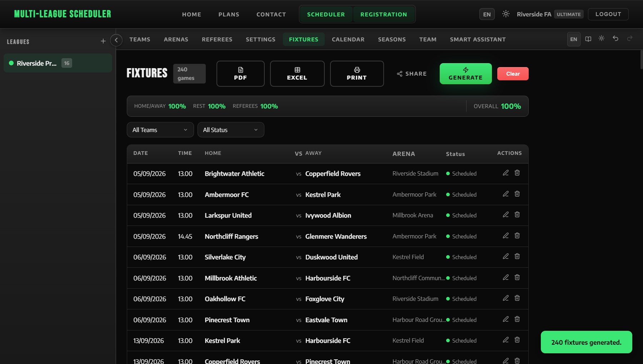Open the All Teams filter dropdown
Viewport: 643px width, 364px height.
[160, 130]
